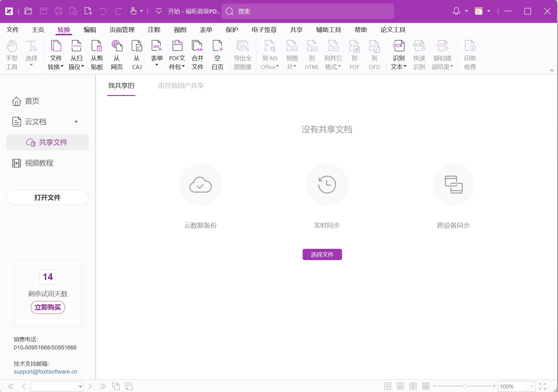The width and height of the screenshot is (558, 392).
Task: Open the support@foxitsoftware.cn email link
Action: (x=45, y=372)
